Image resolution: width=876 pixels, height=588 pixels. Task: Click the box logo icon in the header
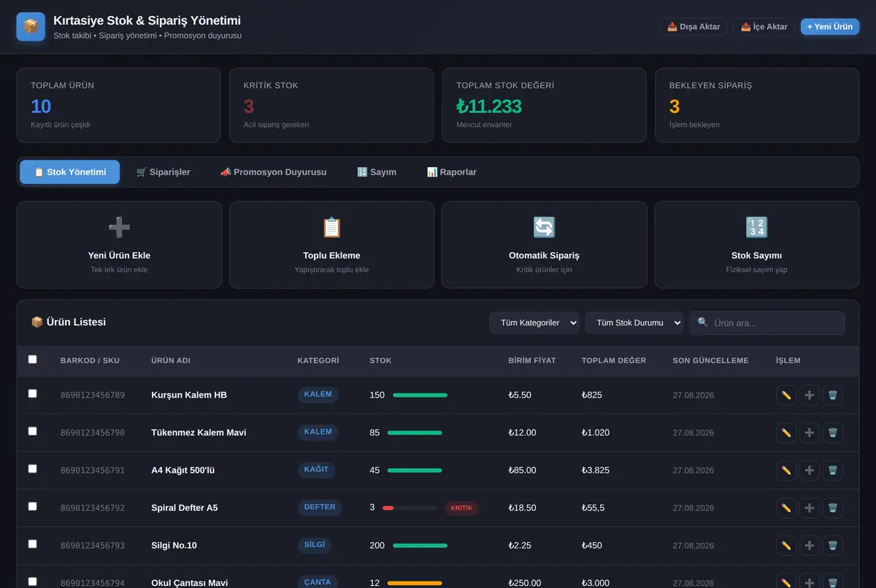[x=31, y=26]
